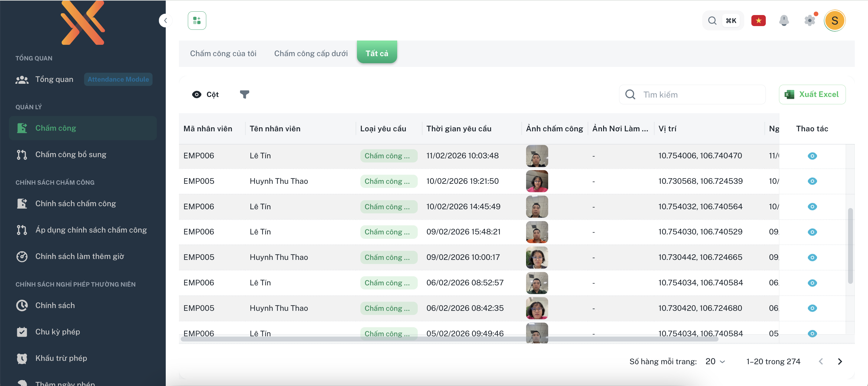Go to next page of results
868x386 pixels.
coord(840,361)
